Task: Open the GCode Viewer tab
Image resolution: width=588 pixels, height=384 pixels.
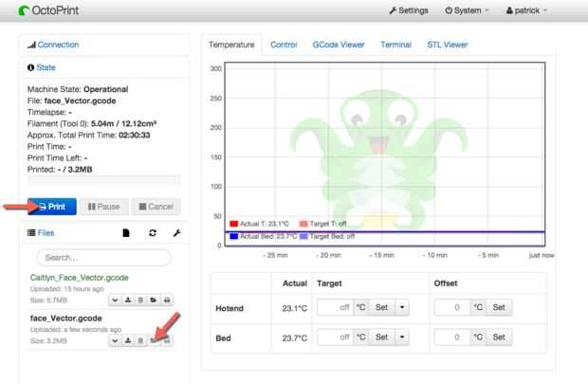Action: coord(339,45)
